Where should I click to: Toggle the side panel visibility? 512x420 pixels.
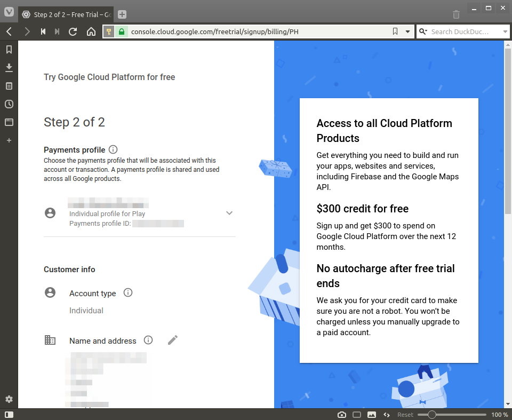point(9,415)
